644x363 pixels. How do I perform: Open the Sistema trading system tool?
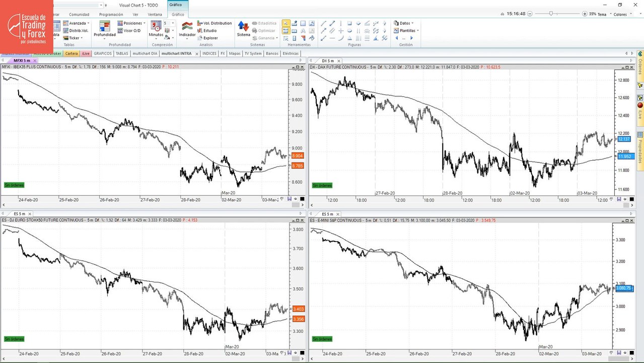(243, 28)
